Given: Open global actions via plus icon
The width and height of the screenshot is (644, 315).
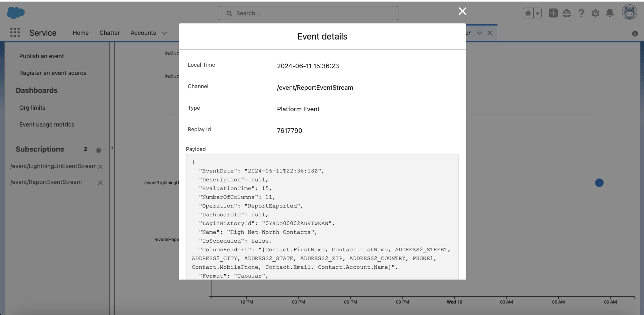Looking at the screenshot, I should coord(553,13).
